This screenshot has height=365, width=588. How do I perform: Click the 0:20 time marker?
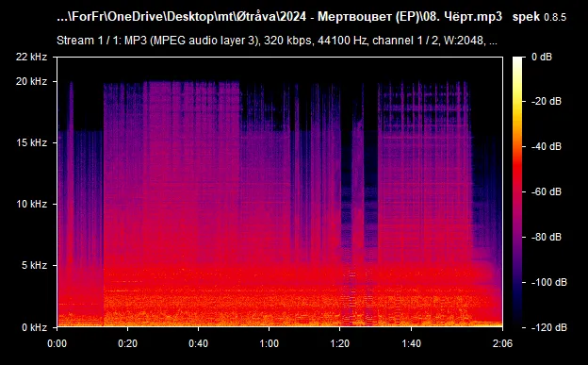tap(127, 343)
